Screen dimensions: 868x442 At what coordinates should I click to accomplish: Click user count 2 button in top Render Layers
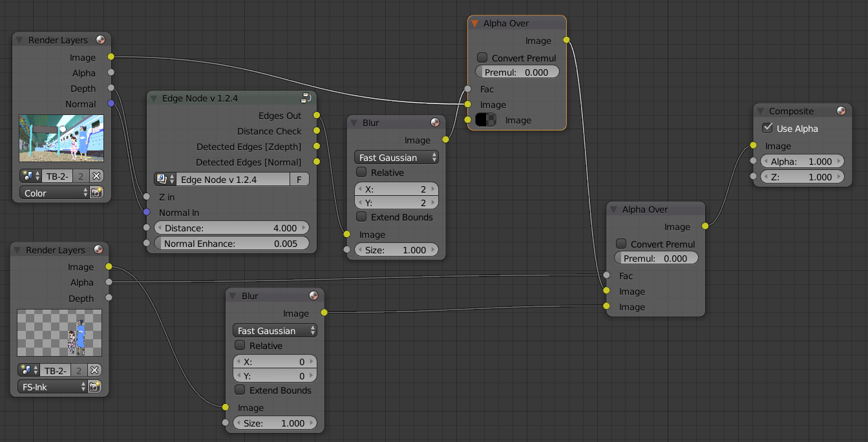(79, 176)
